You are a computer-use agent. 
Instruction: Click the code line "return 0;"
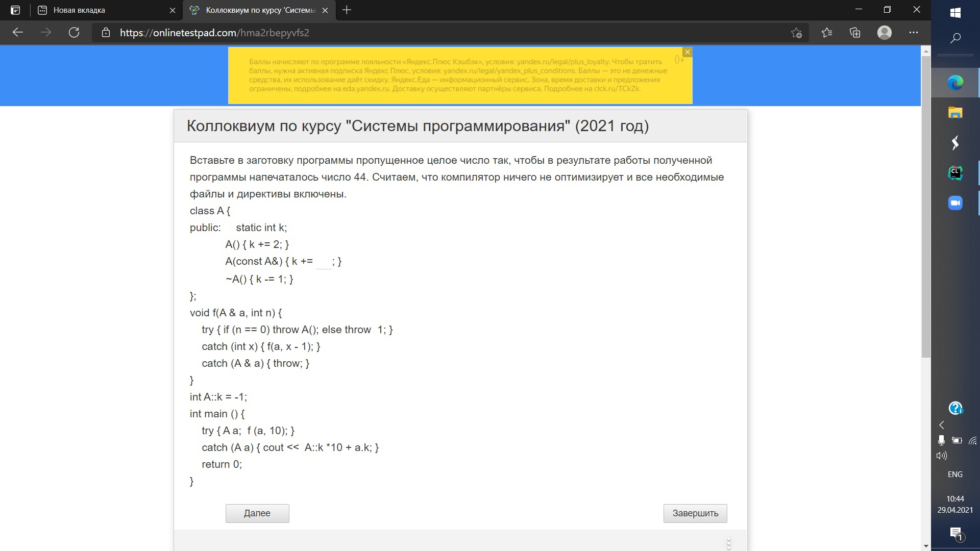pyautogui.click(x=222, y=464)
